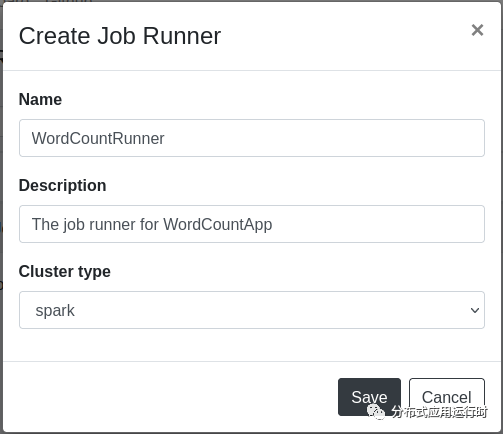Click the dimmed backdrop outside the dialog
503x434 pixels.
[1, 217]
